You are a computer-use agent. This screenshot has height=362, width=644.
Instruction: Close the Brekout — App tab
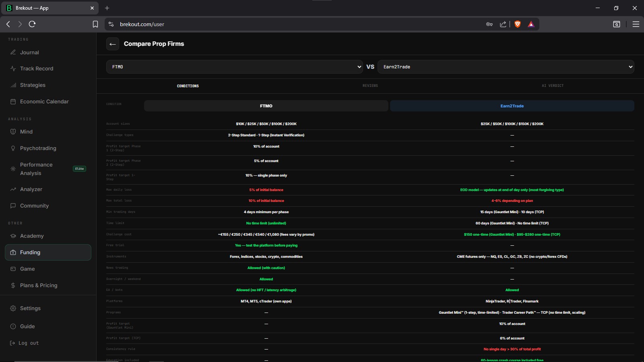[92, 8]
